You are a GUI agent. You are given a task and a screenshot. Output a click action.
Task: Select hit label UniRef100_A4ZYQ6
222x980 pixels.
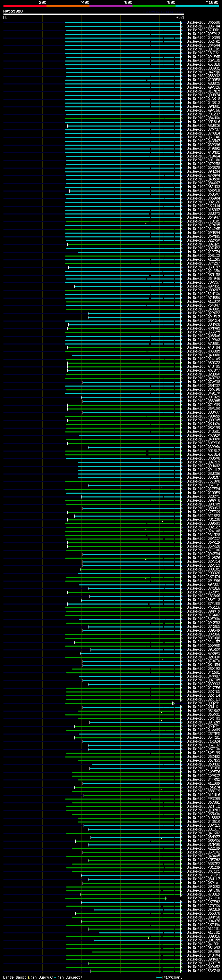[x=203, y=72]
